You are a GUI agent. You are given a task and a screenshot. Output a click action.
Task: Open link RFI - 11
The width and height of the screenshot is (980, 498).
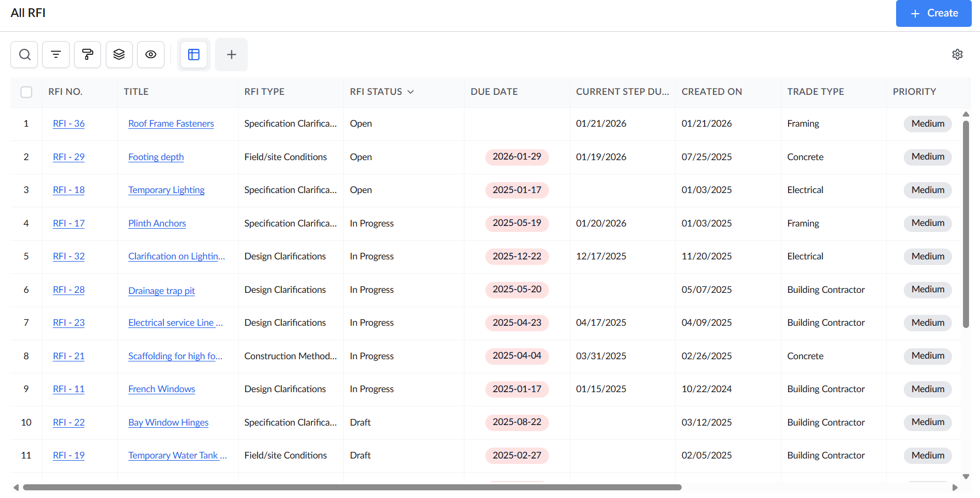pos(69,389)
